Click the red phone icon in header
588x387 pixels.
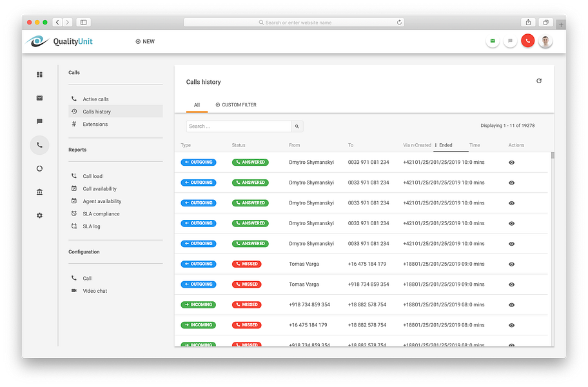pyautogui.click(x=527, y=40)
